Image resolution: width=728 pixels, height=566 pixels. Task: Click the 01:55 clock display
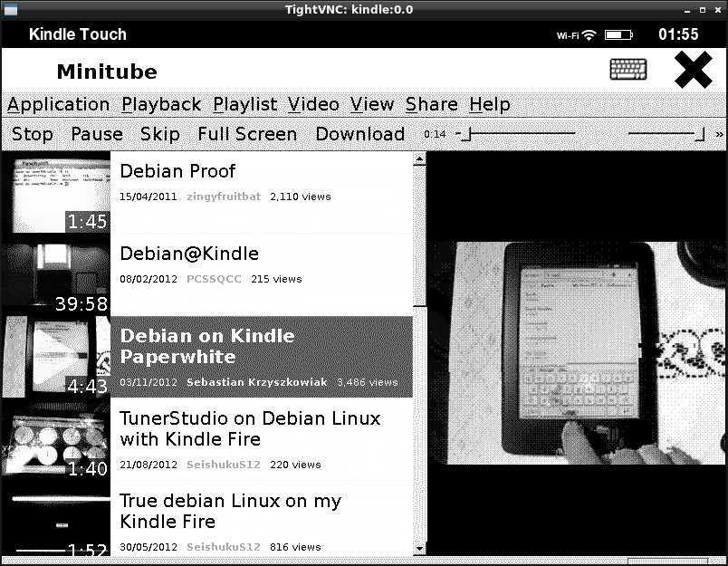click(678, 34)
